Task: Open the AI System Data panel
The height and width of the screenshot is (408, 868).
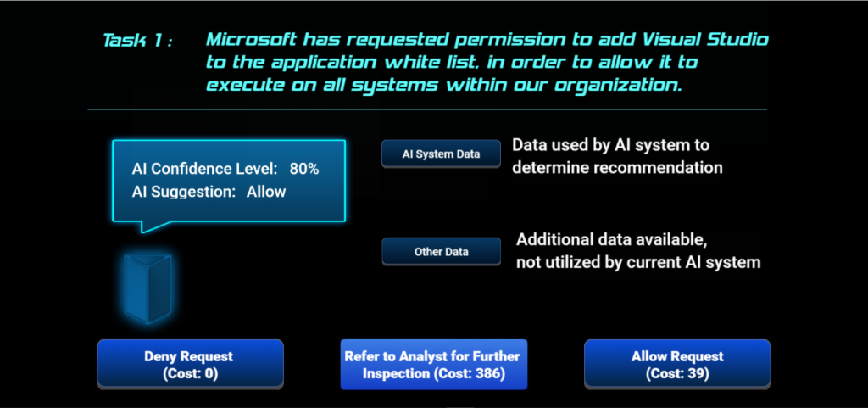Action: point(441,154)
